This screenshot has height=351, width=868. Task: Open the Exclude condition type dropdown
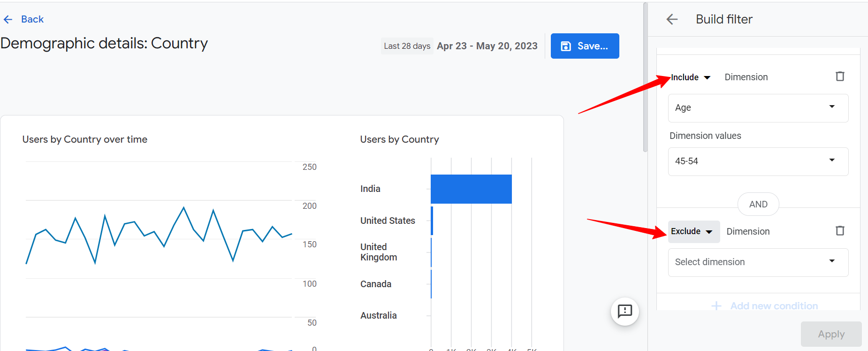[693, 231]
